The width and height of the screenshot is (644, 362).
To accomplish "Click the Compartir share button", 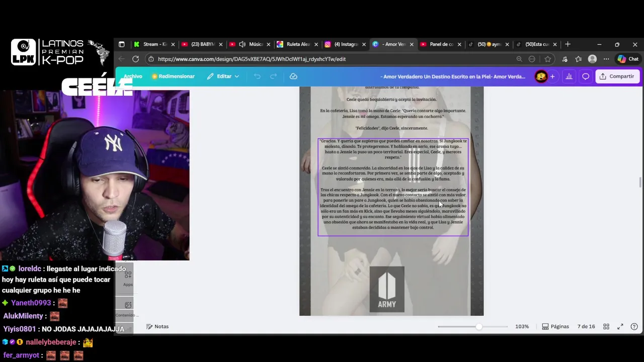I will 617,76.
